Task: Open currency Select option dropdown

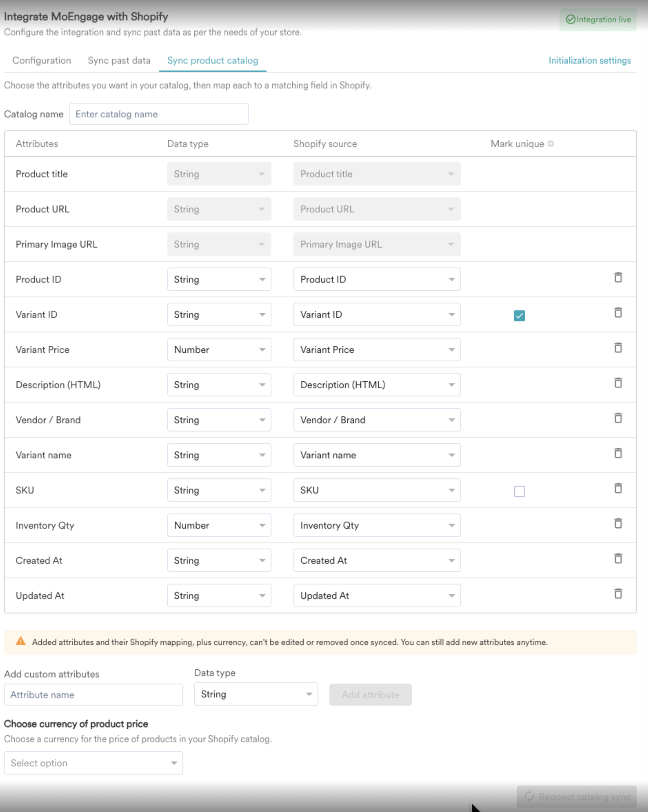Action: click(x=93, y=763)
